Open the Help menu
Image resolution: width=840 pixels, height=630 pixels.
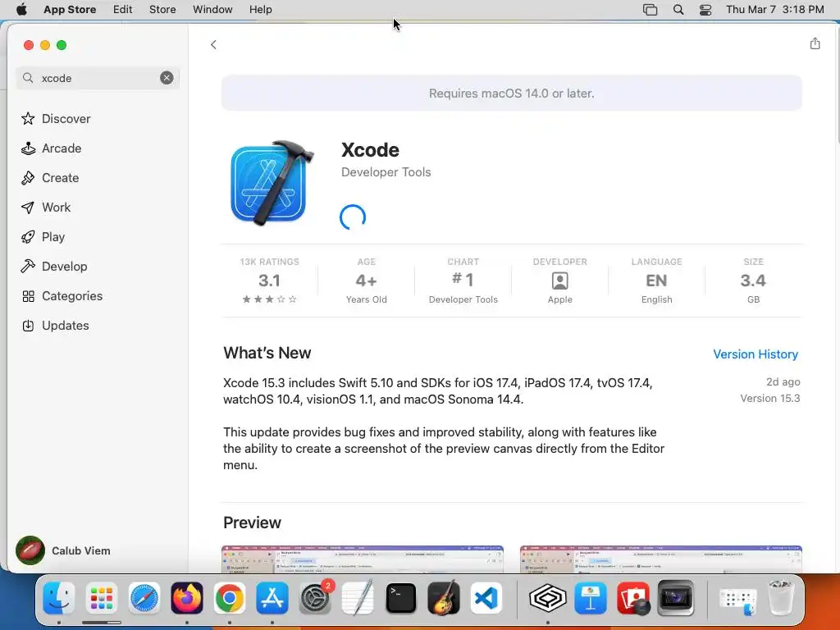pos(260,10)
